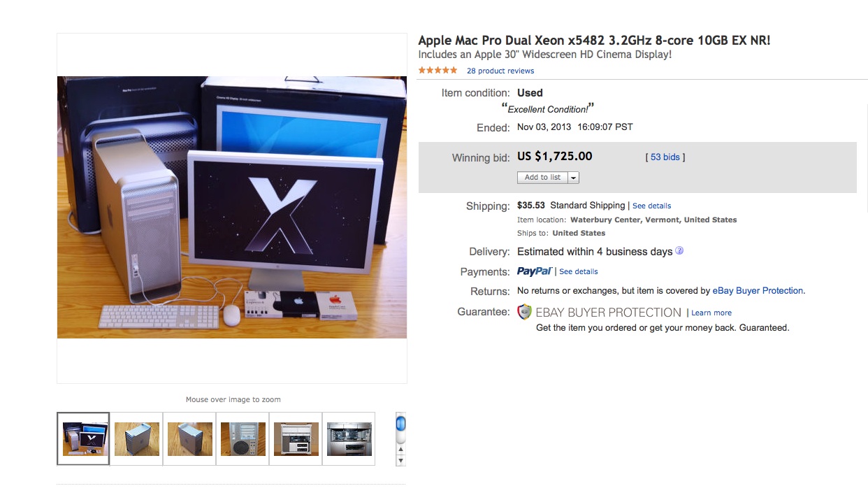View the 53 bids history link

[x=665, y=157]
